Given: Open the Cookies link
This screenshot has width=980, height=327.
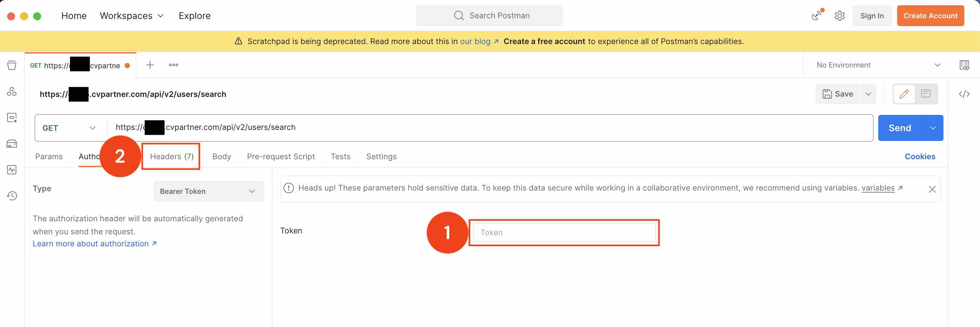Looking at the screenshot, I should [920, 156].
